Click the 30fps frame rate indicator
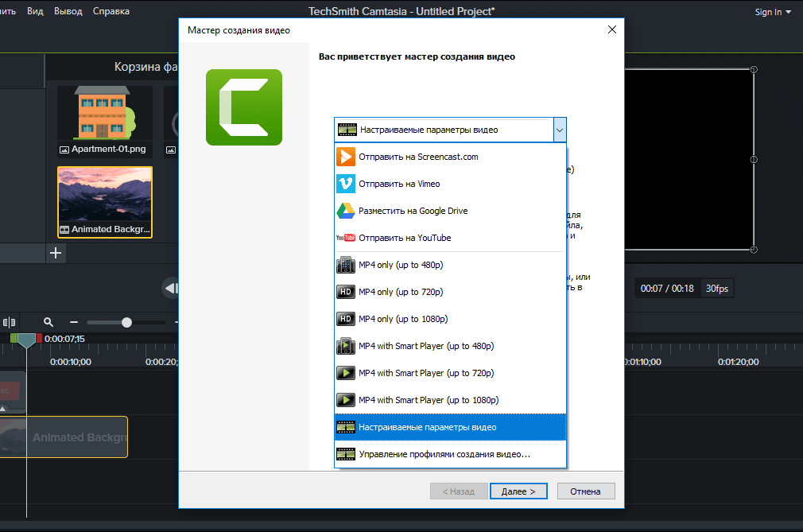 point(716,289)
